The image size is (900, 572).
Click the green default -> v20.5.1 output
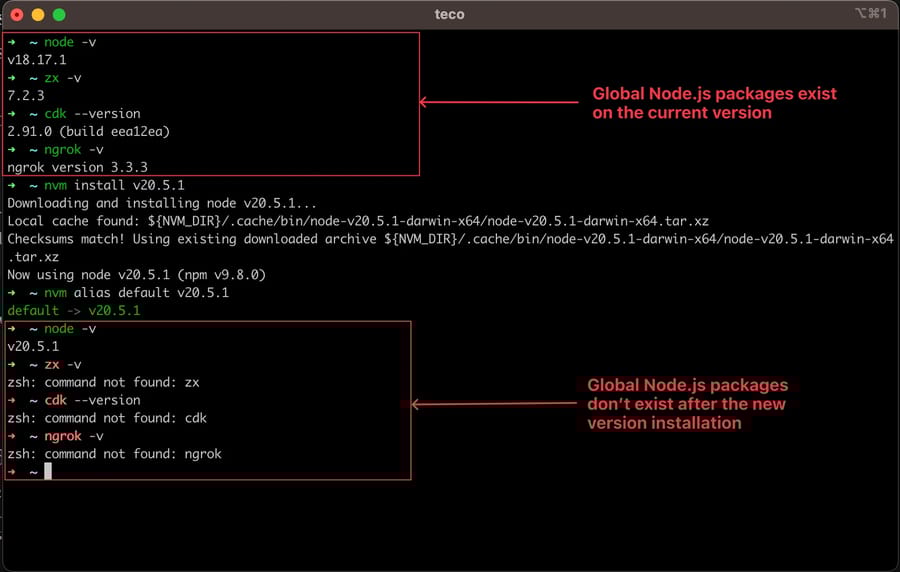tap(74, 311)
